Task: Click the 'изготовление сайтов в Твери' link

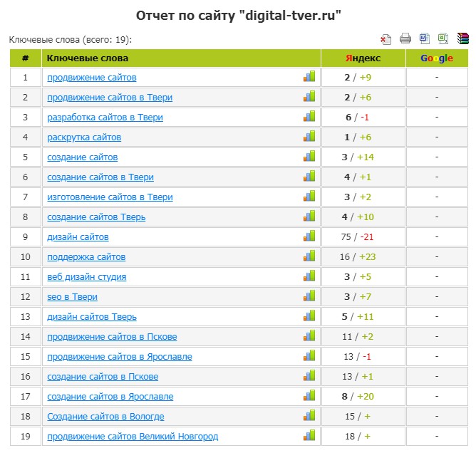Action: [110, 197]
